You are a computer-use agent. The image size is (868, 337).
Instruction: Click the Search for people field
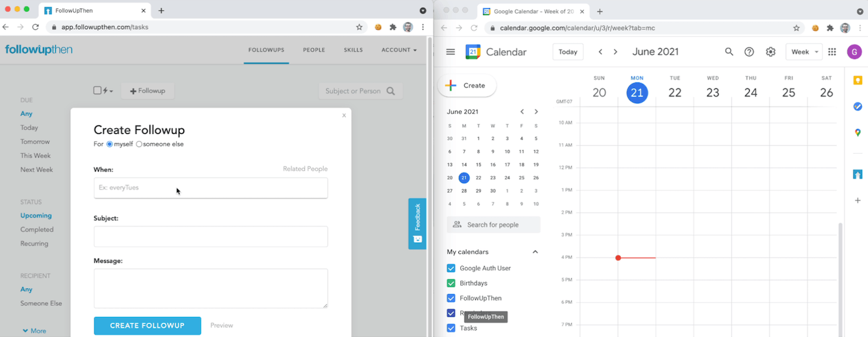pos(493,225)
